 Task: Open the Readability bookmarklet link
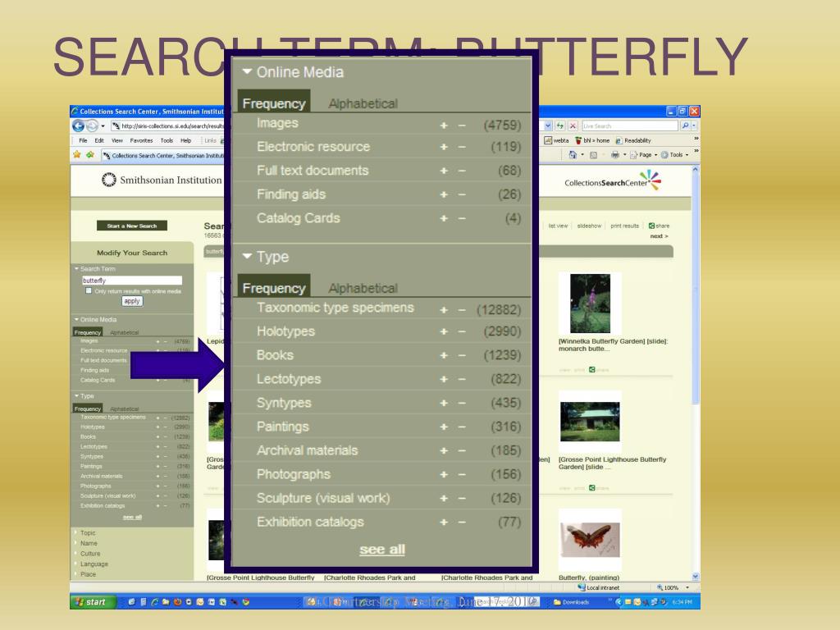tap(633, 140)
